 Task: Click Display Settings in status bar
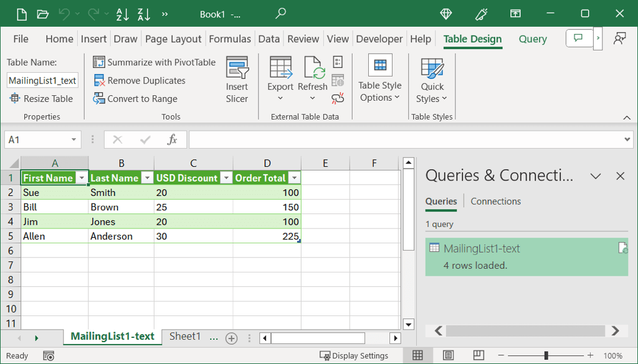tap(354, 355)
